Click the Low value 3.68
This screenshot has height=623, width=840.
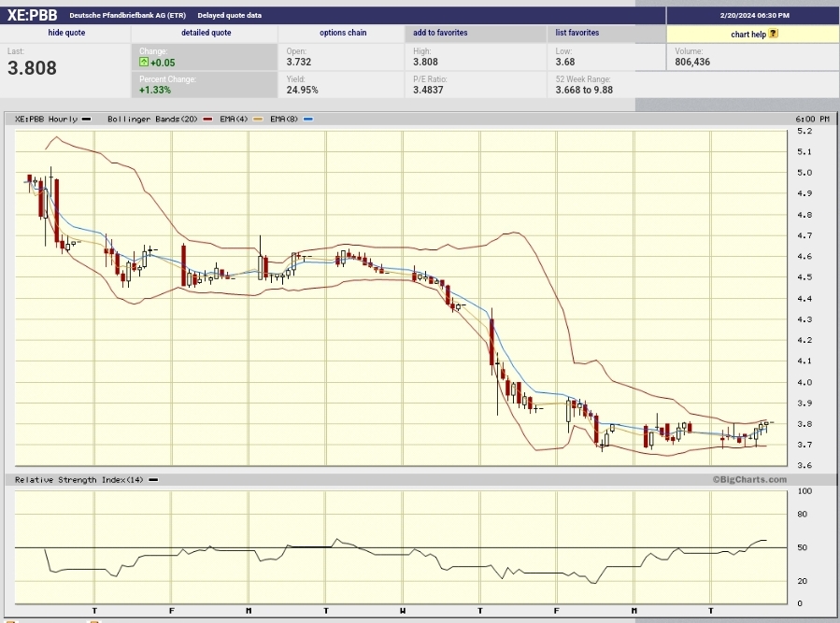pos(565,62)
